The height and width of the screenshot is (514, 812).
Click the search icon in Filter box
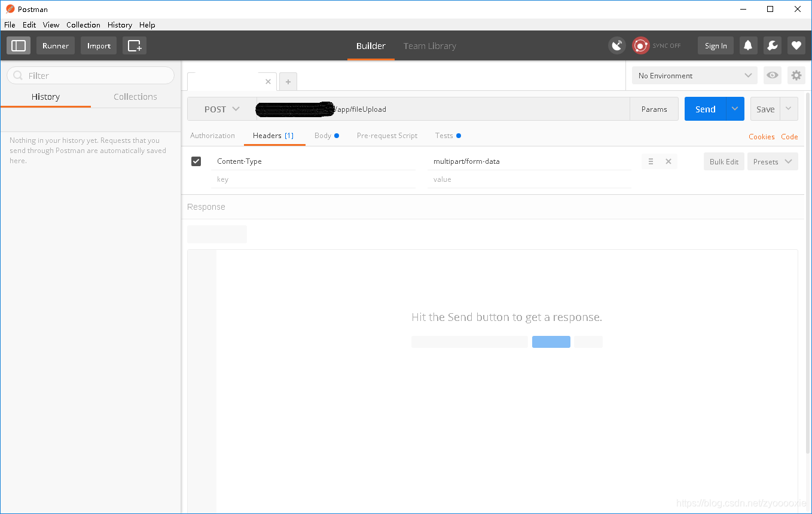[x=18, y=75]
